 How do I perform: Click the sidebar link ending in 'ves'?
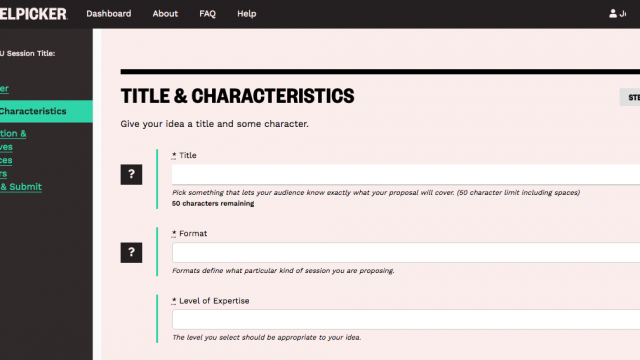click(6, 147)
